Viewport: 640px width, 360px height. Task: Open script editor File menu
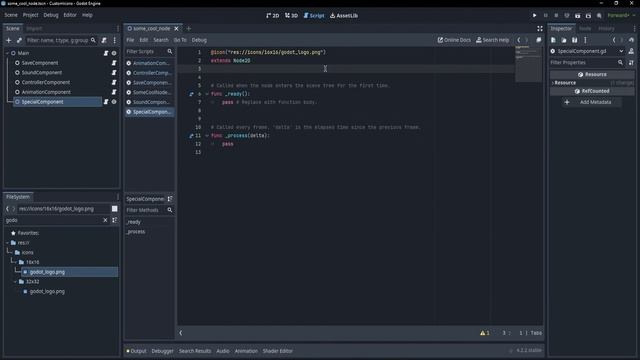[x=130, y=40]
